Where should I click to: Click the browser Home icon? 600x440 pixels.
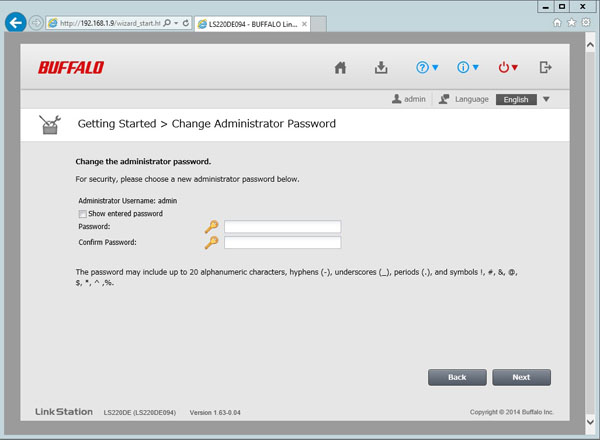pyautogui.click(x=557, y=23)
